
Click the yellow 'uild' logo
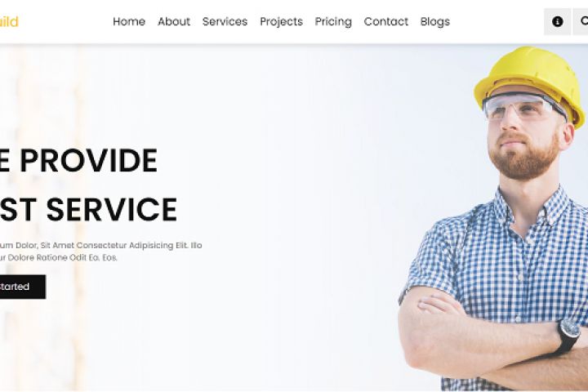click(x=9, y=22)
